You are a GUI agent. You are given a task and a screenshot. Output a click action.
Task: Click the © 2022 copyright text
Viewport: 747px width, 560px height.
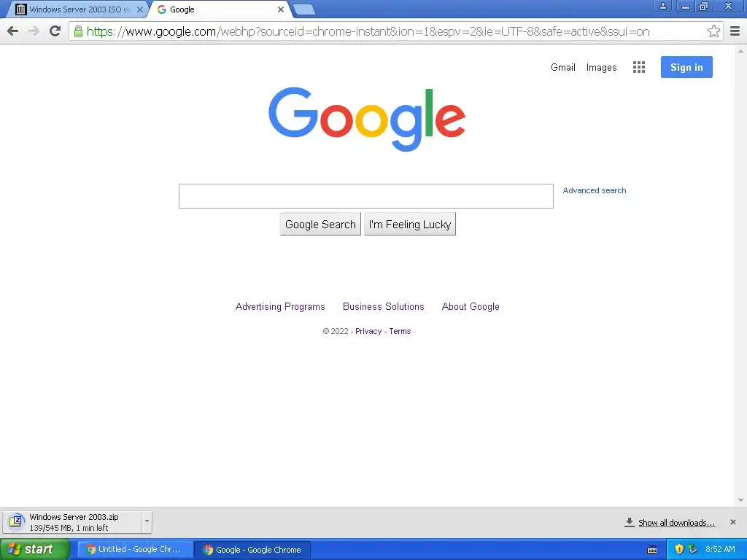[x=336, y=332]
